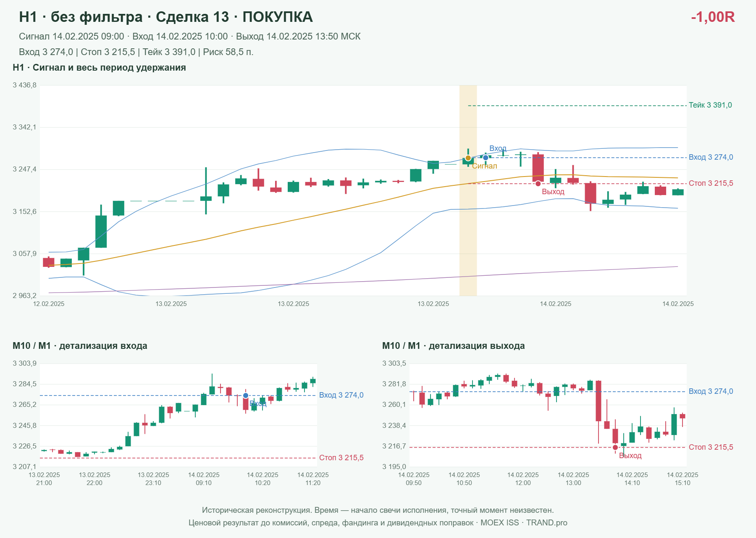756x538 pixels.
Task: Select the 'Стоп 3 215,5' label on the H1 chart
Action: [x=711, y=183]
